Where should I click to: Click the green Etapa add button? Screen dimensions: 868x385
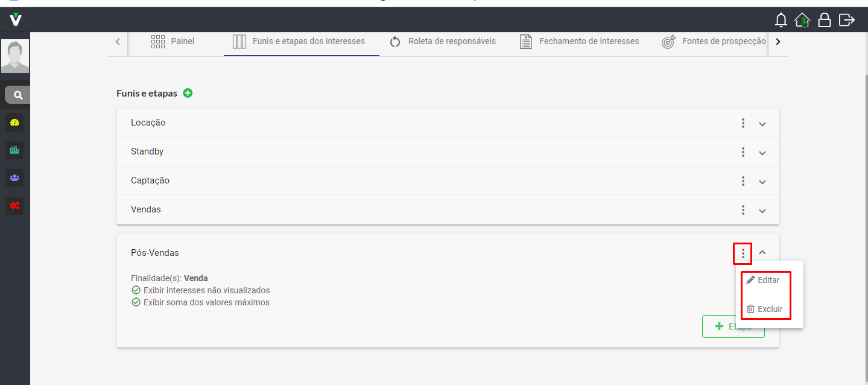coord(733,326)
